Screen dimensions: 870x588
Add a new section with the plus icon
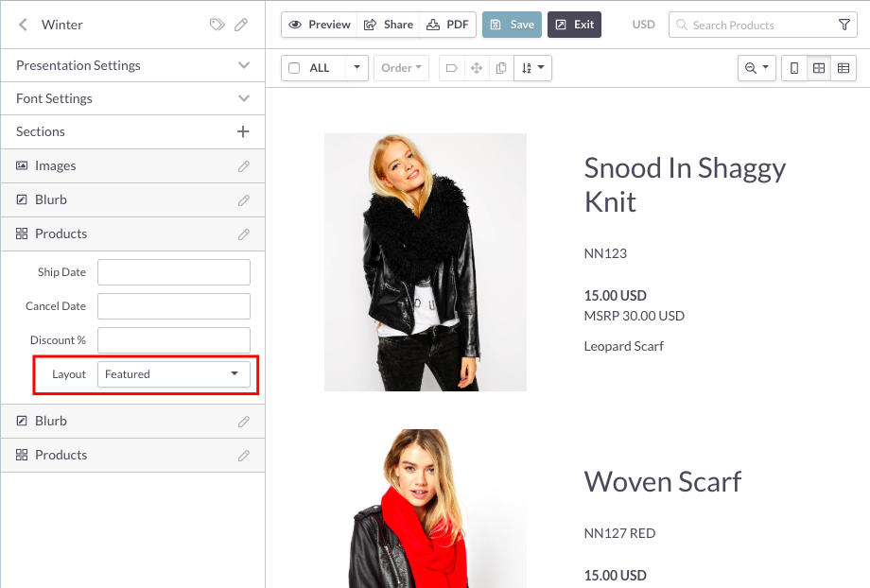click(243, 131)
